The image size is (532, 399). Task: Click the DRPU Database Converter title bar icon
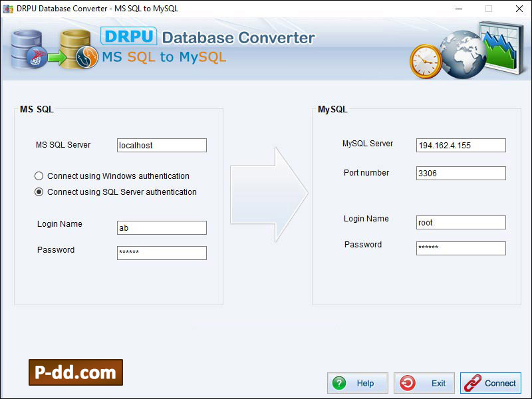tap(8, 9)
